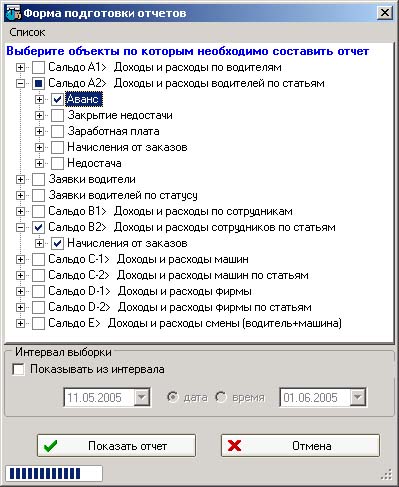The width and height of the screenshot is (399, 487).
Task: Uncheck the Аванс checkbox
Action: 57,99
